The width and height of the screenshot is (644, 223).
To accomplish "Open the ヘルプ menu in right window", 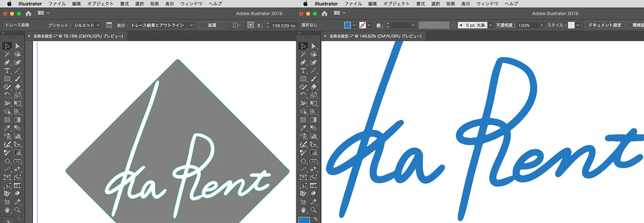I will tap(511, 3).
